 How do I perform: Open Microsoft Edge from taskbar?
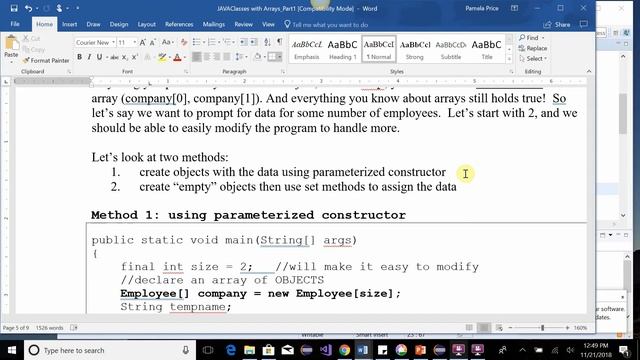pos(231,350)
